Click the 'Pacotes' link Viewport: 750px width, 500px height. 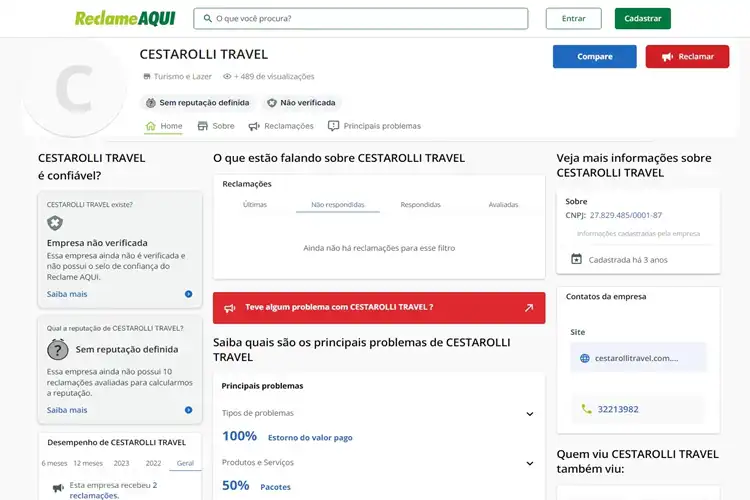[276, 487]
